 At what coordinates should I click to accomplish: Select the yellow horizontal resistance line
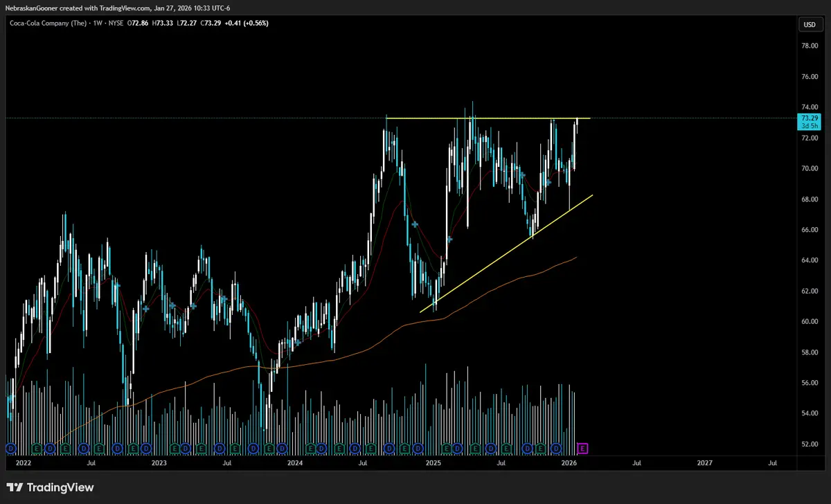(x=488, y=118)
